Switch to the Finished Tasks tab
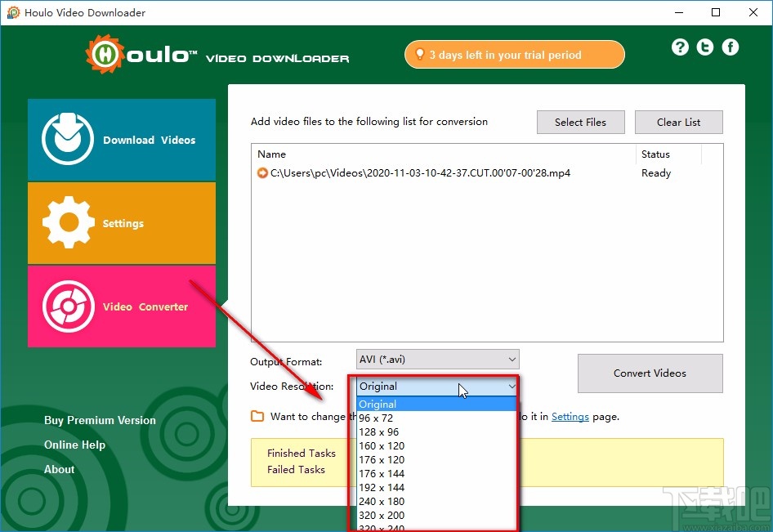Viewport: 773px width, 532px height. pos(299,453)
